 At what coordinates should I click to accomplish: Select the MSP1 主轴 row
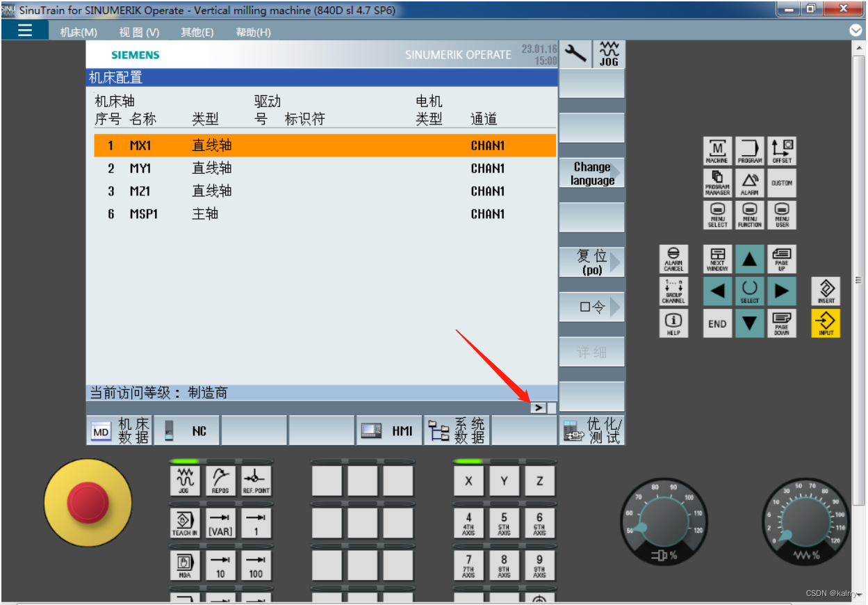click(x=325, y=214)
